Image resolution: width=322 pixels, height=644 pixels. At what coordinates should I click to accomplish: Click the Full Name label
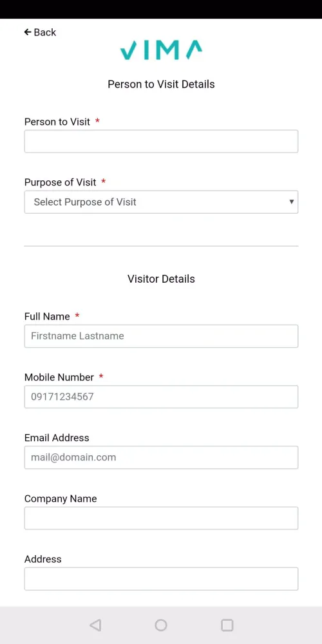click(47, 316)
